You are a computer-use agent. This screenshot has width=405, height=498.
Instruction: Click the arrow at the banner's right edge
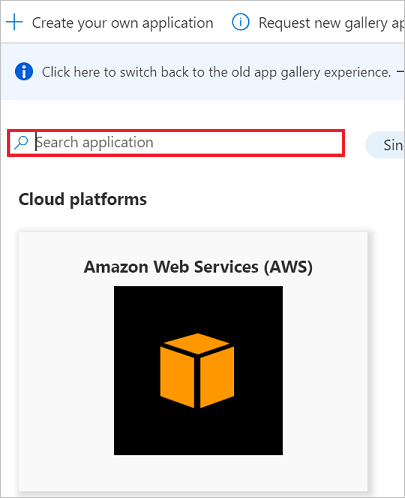coord(400,71)
